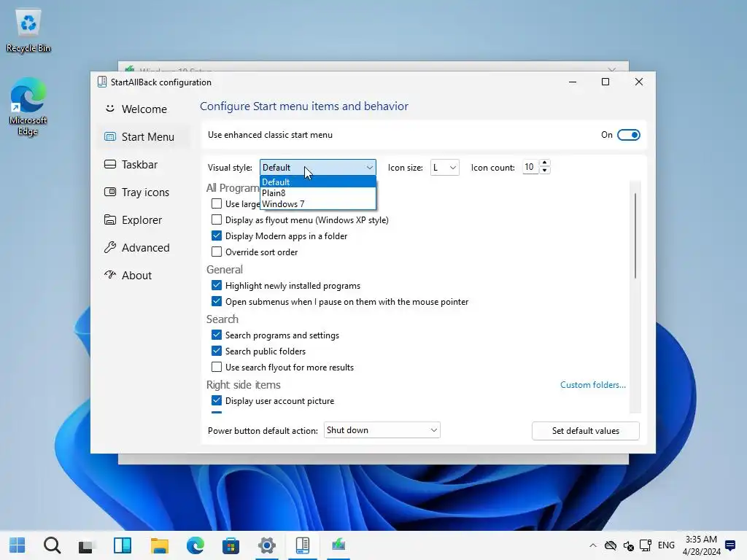Switch to StartAllBack taskbar icon
The width and height of the screenshot is (747, 560).
point(303,545)
